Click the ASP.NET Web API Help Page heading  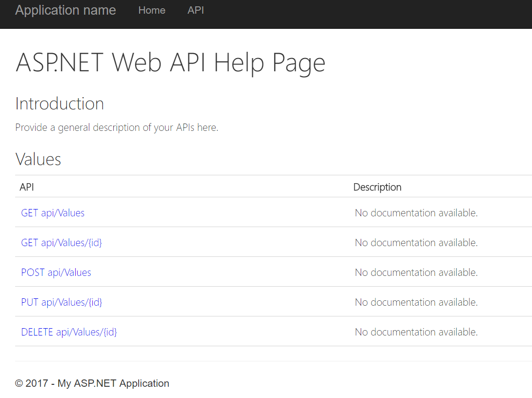(x=170, y=63)
